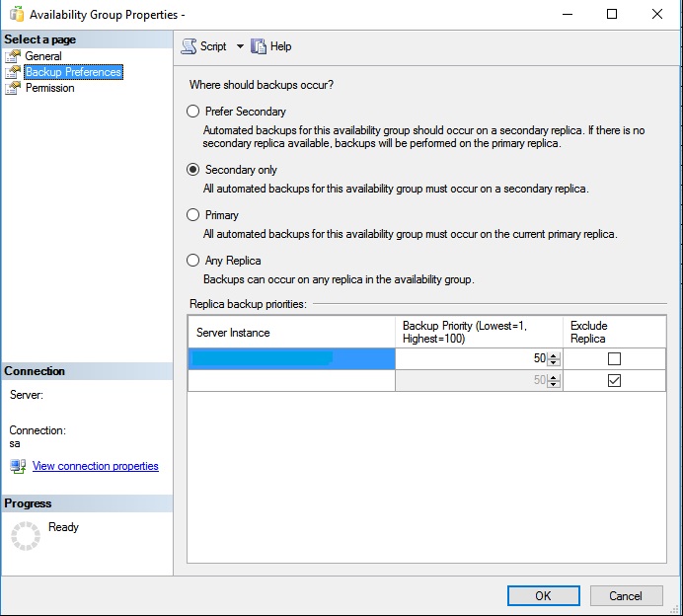
Task: Click the Script toolbar icon
Action: click(190, 46)
